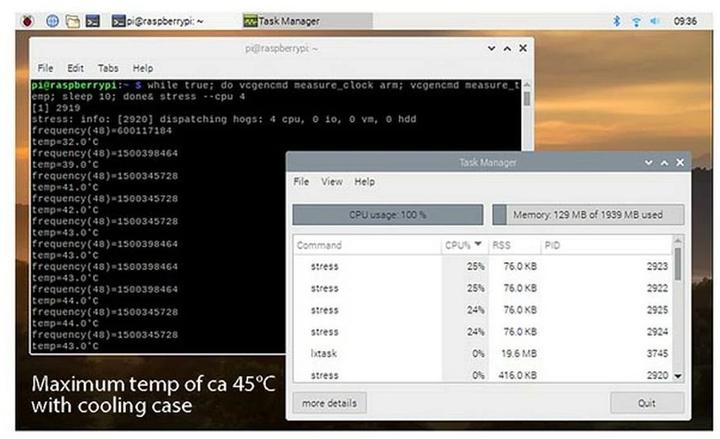Viewport: 720px width, 439px height.
Task: Click the temp=32.0'C line in terminal
Action: point(65,142)
